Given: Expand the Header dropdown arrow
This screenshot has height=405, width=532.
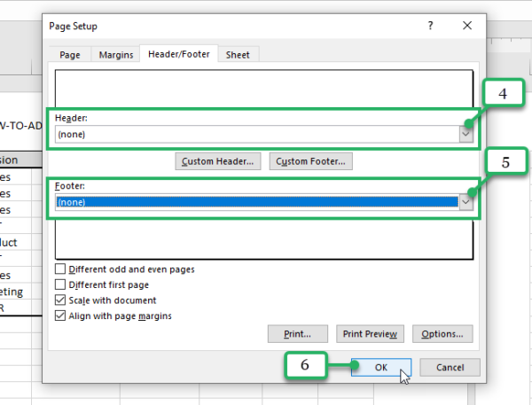Looking at the screenshot, I should click(465, 135).
